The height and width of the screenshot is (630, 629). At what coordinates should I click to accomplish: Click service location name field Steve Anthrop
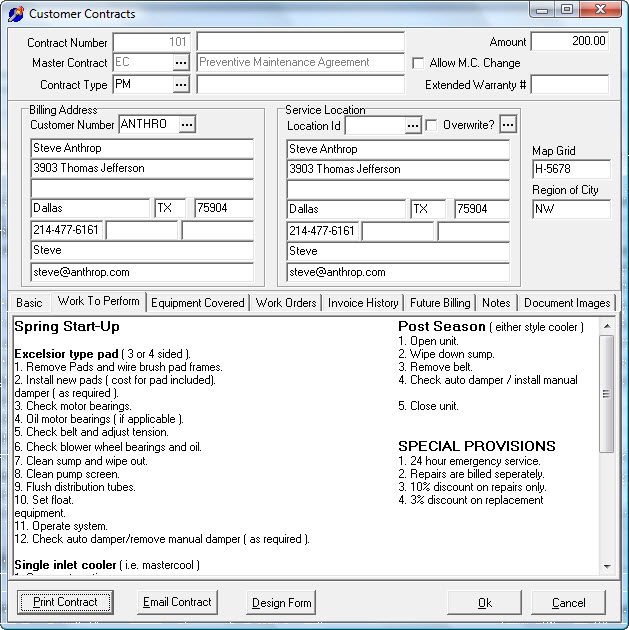[x=398, y=149]
